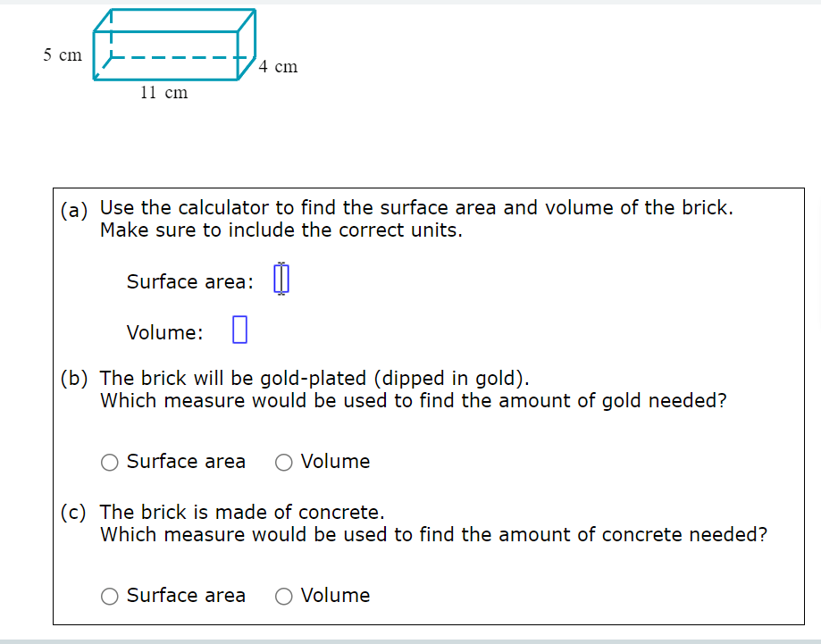This screenshot has height=644, width=821.
Task: Click the "Volume" option label under part (c)
Action: click(335, 596)
